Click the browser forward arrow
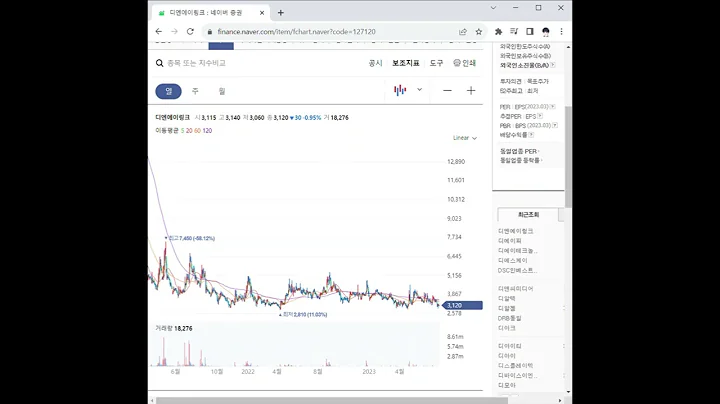This screenshot has height=404, width=720. 174,32
